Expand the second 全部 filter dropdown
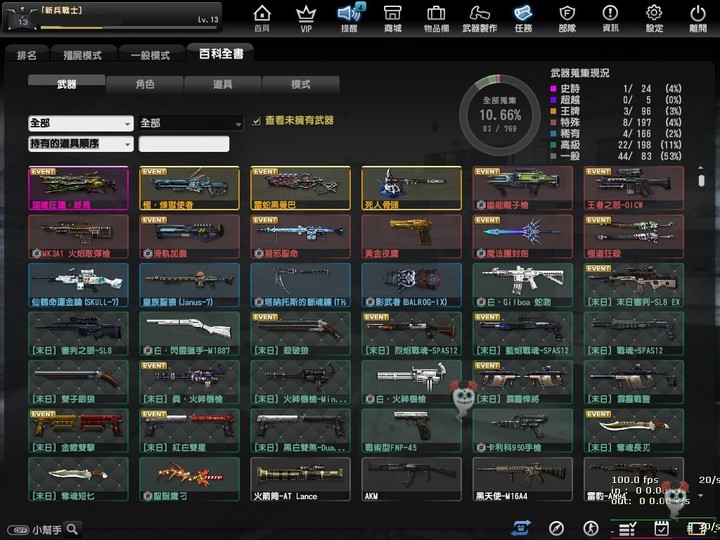Viewport: 720px width, 540px height. [190, 123]
